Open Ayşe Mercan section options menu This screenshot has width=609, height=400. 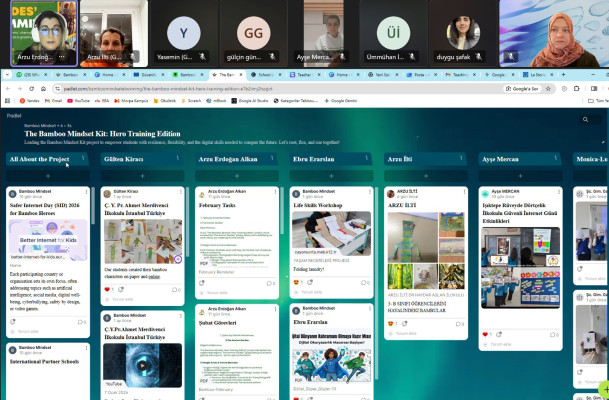pyautogui.click(x=555, y=158)
